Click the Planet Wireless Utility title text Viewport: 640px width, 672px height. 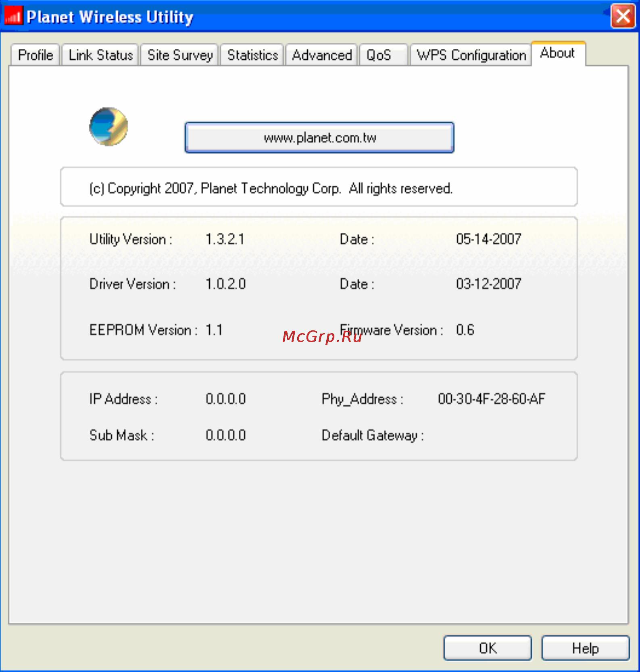pos(110,17)
